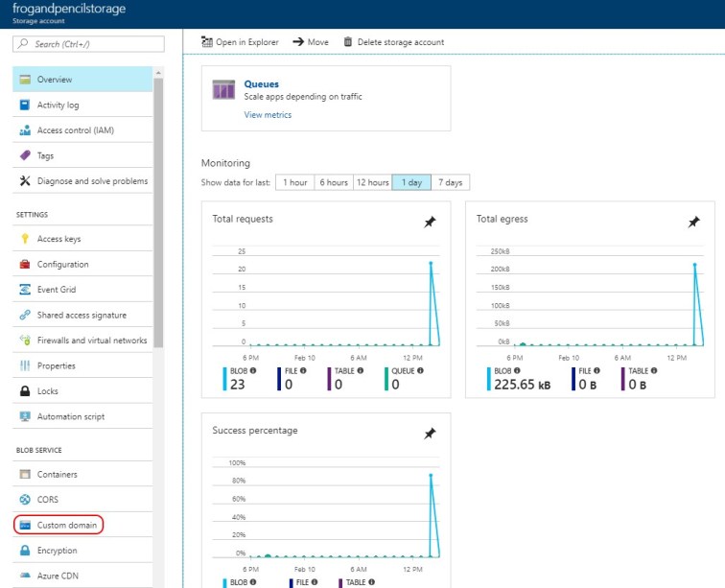Click the Locks padlock icon
This screenshot has width=725, height=588.
coord(25,391)
